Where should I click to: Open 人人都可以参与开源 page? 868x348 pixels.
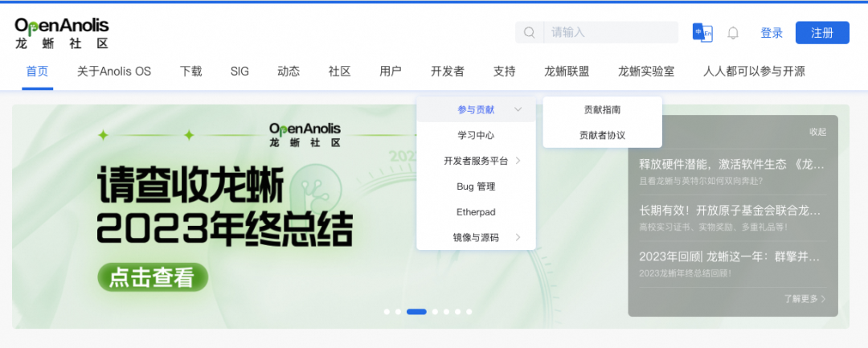[x=754, y=72]
